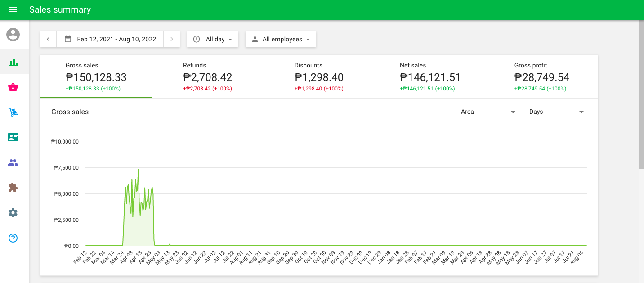Expand the All employees filter dropdown
This screenshot has height=283, width=644.
pyautogui.click(x=281, y=39)
